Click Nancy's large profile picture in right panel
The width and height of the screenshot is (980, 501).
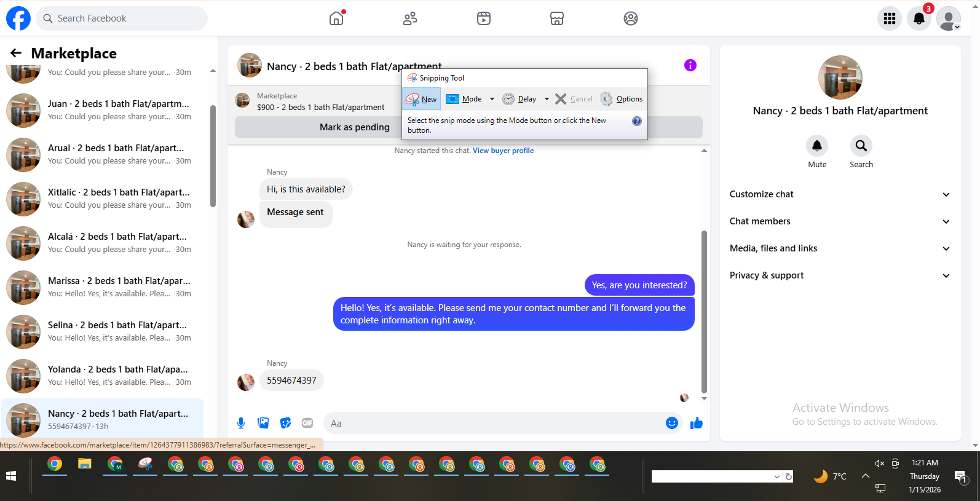[840, 77]
